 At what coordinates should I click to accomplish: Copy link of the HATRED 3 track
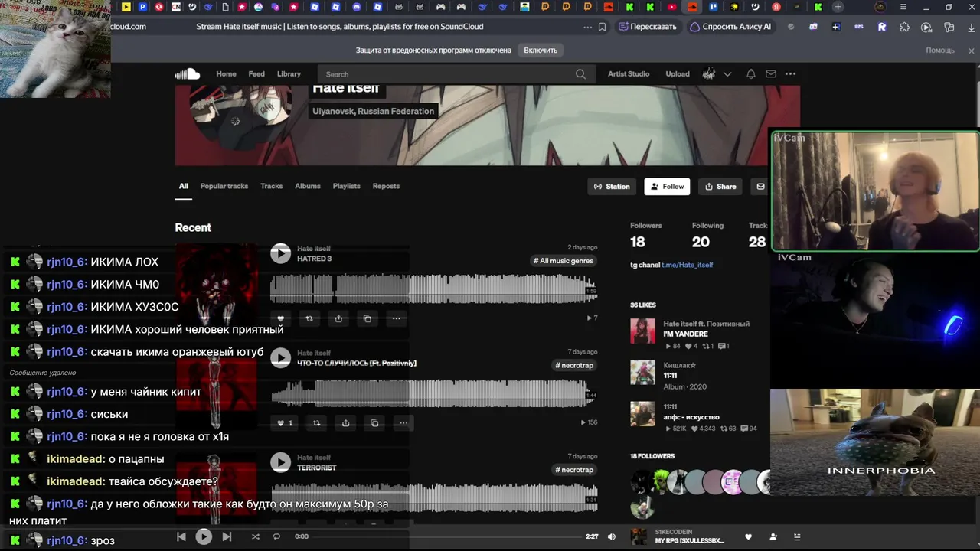pos(367,318)
